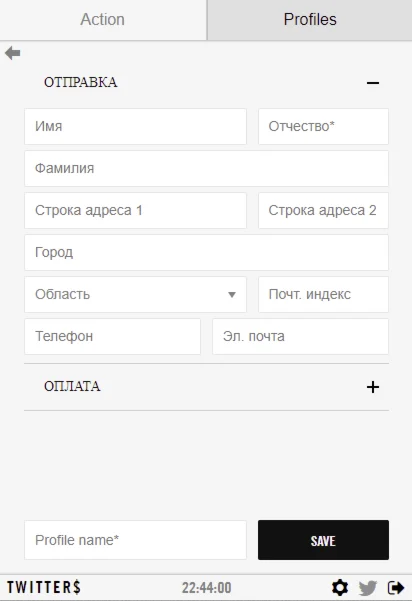Image resolution: width=412 pixels, height=601 pixels.
Task: Select the Город input field
Action: (x=206, y=253)
